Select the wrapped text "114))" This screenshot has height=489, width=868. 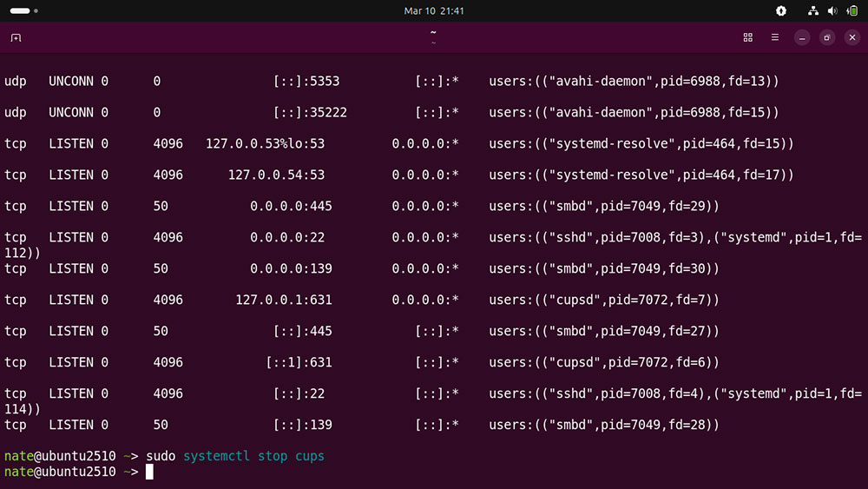click(x=23, y=409)
